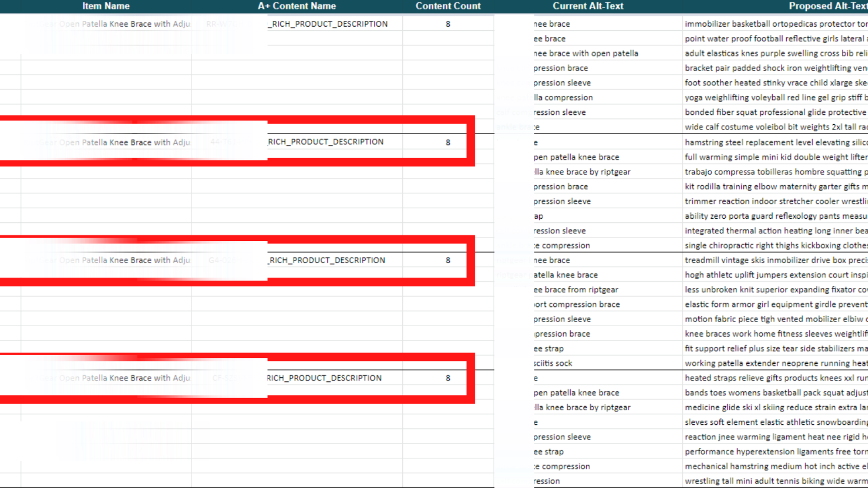Click the Current Alt-Text column header
This screenshot has height=488, width=868.
[x=588, y=6]
